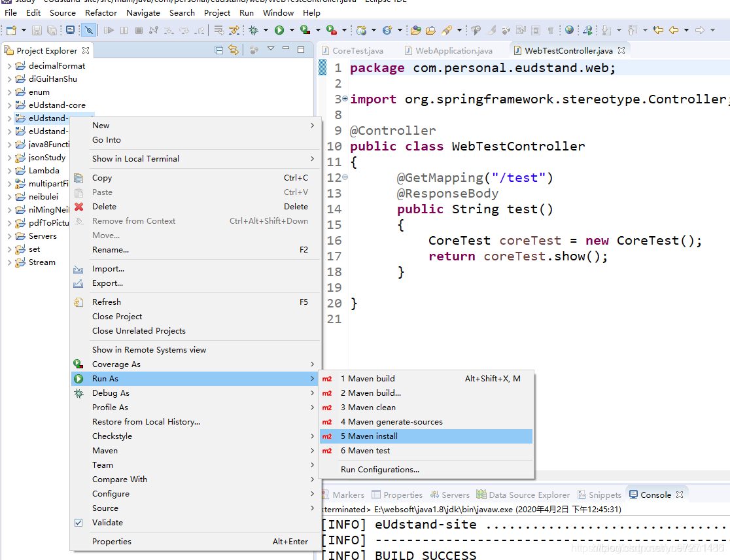The width and height of the screenshot is (730, 560).
Task: Open the File menu
Action: (x=10, y=13)
